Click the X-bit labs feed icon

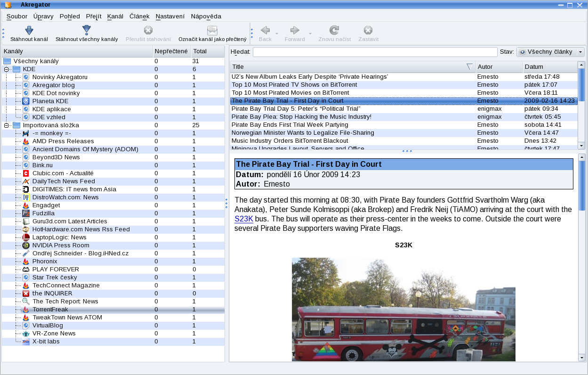(x=26, y=342)
